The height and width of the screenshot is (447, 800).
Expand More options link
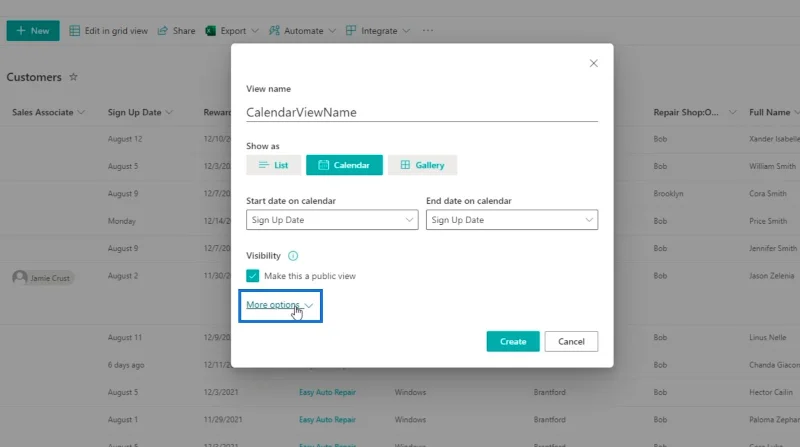280,305
